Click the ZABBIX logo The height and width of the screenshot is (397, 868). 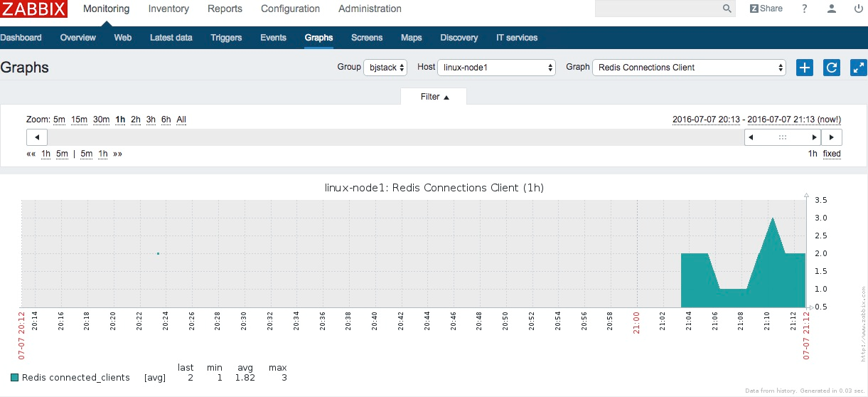34,9
